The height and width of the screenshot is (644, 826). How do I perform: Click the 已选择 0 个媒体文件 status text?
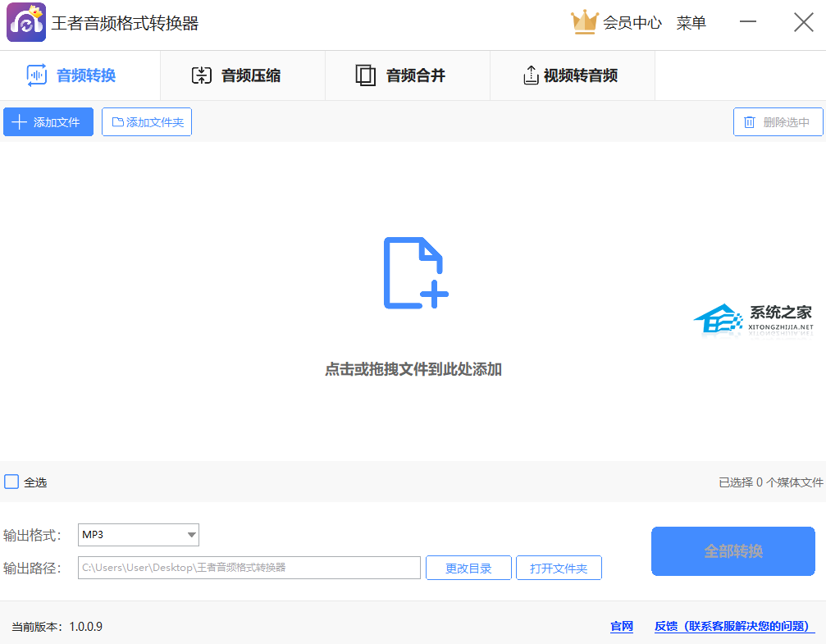click(771, 482)
